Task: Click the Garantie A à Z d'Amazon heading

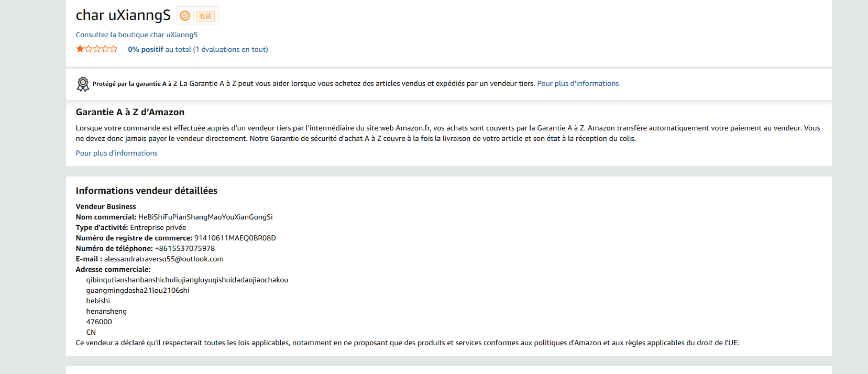Action: click(130, 112)
